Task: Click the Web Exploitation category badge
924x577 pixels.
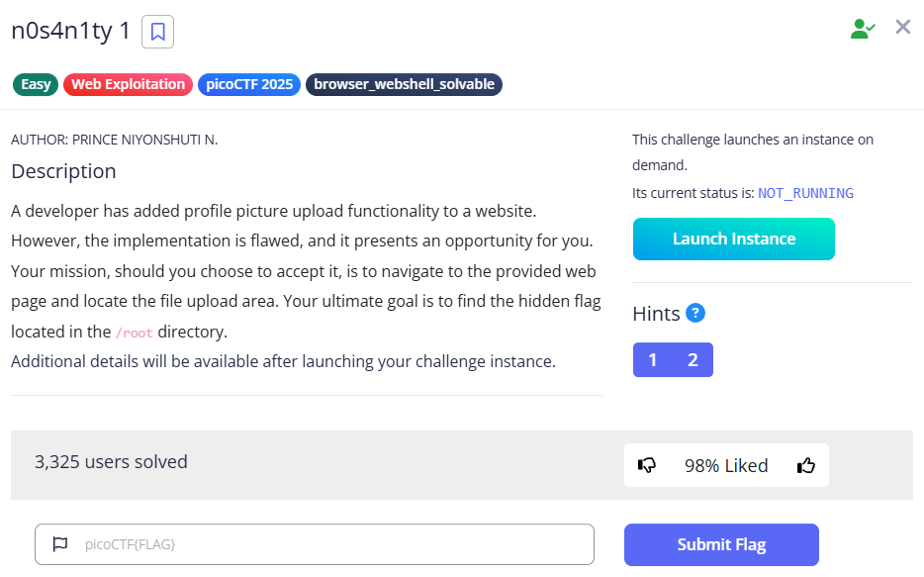Action: (128, 84)
